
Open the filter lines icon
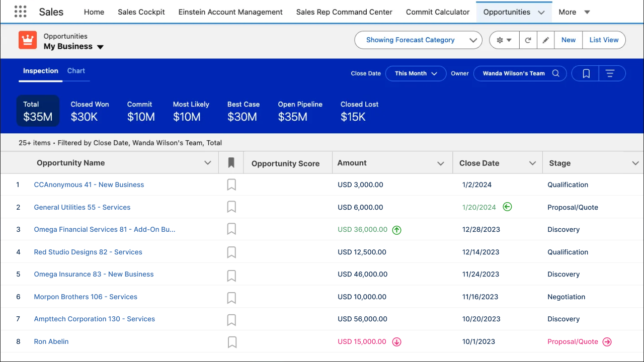tap(610, 73)
